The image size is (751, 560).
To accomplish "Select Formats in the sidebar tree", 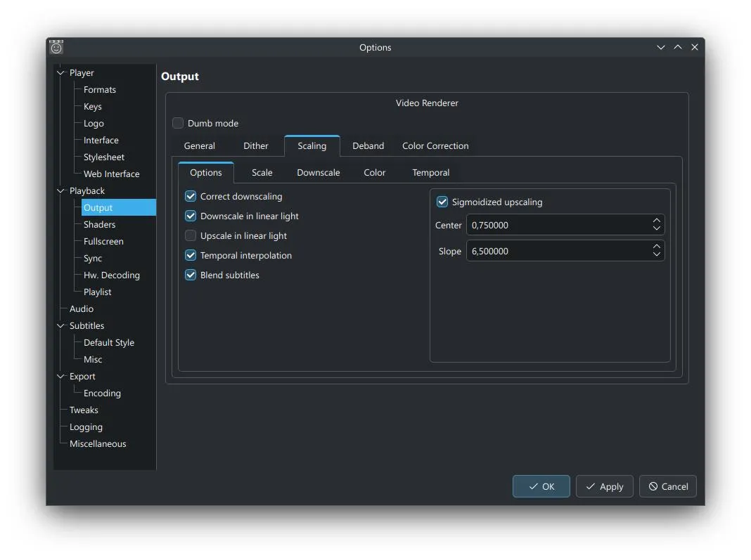I will click(x=100, y=89).
